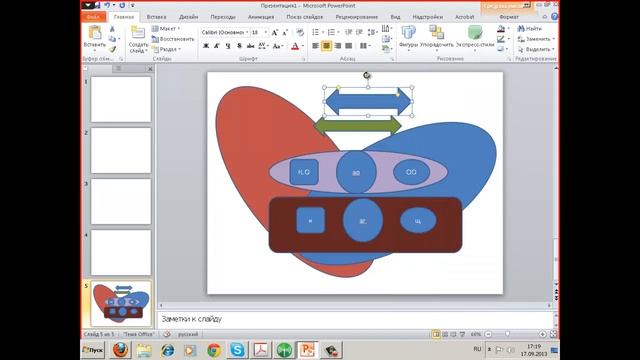Open the columns dropdown

point(365,46)
